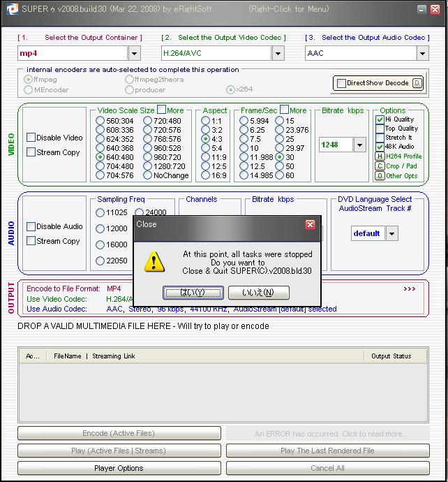Enable Stretch It option
Viewport: 448px width, 482px height.
pos(380,138)
